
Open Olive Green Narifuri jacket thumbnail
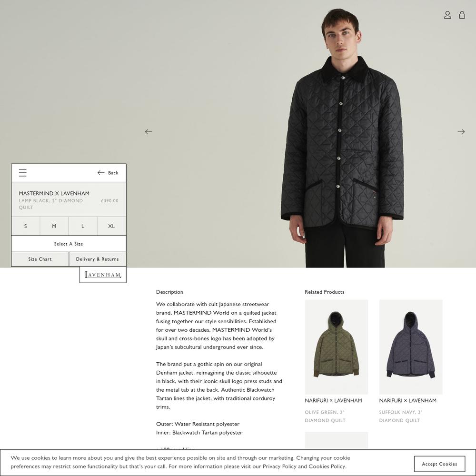(x=337, y=347)
